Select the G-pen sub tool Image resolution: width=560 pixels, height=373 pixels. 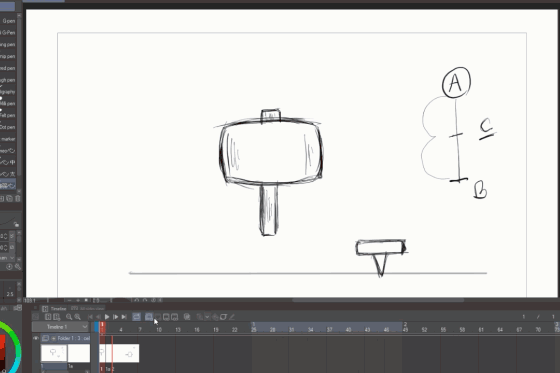(x=9, y=21)
